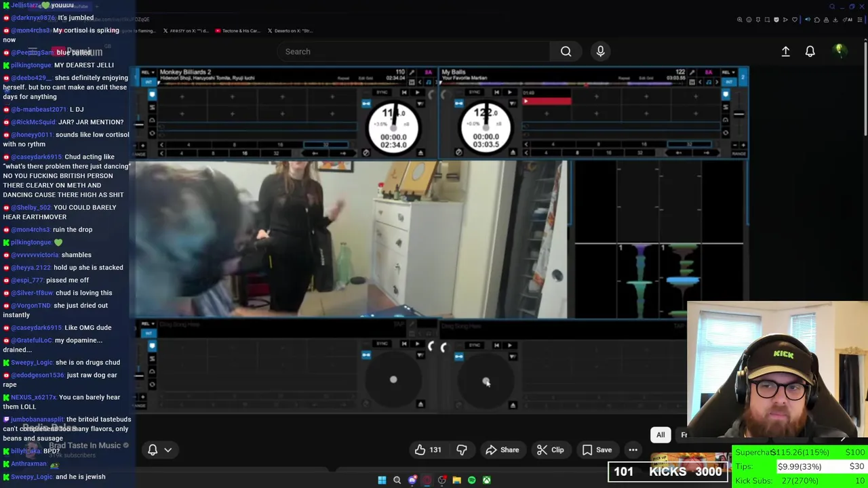Dislike the video with thumbs down
The height and width of the screenshot is (488, 868).
point(462,450)
